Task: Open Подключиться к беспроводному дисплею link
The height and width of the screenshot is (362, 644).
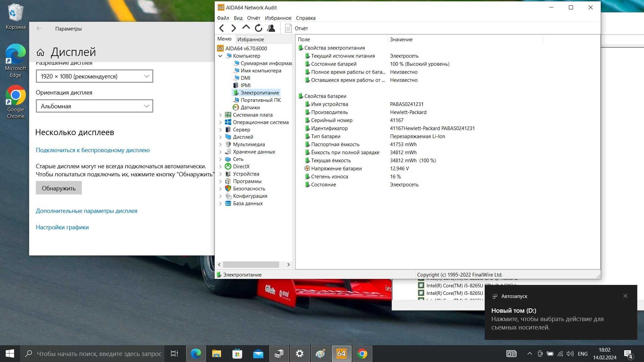Action: (x=93, y=150)
